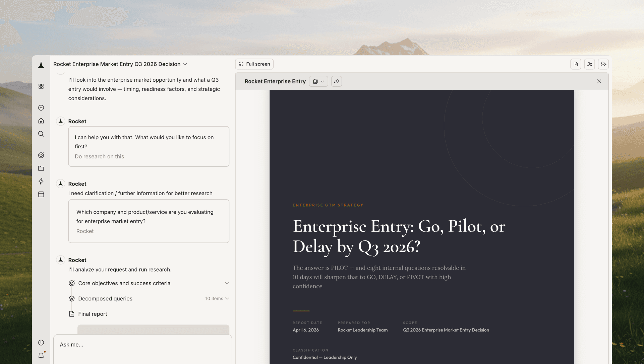This screenshot has height=364, width=644.
Task: Click the new chat plus icon
Action: 41,108
